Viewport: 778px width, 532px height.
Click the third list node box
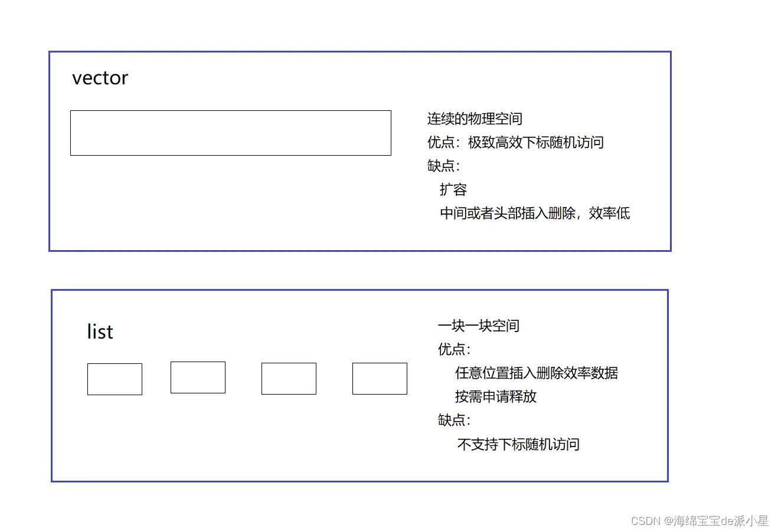[x=289, y=379]
